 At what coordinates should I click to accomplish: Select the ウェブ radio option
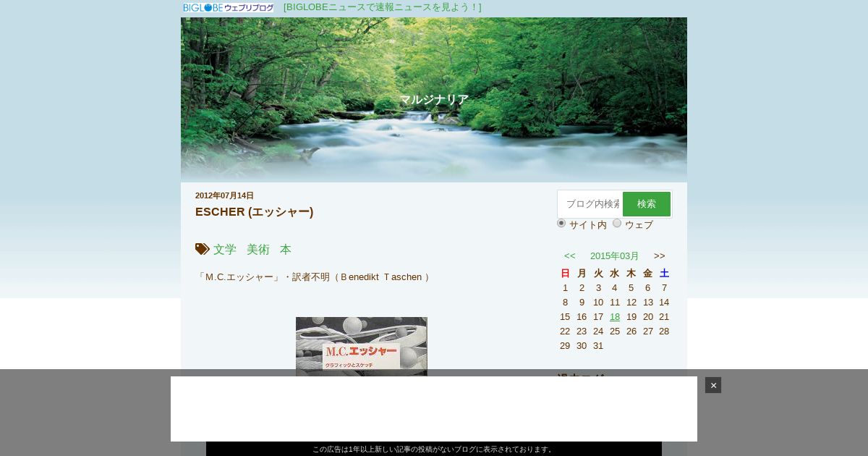pyautogui.click(x=617, y=223)
